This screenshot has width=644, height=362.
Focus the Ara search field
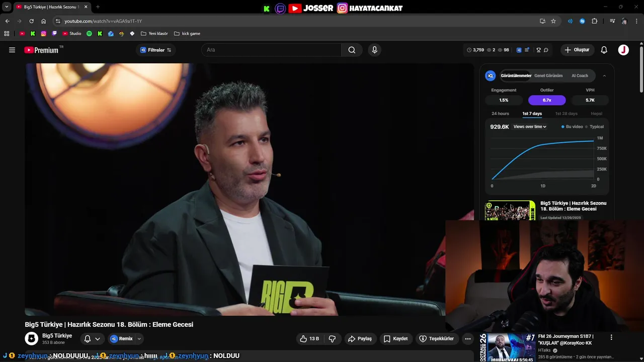(x=272, y=50)
